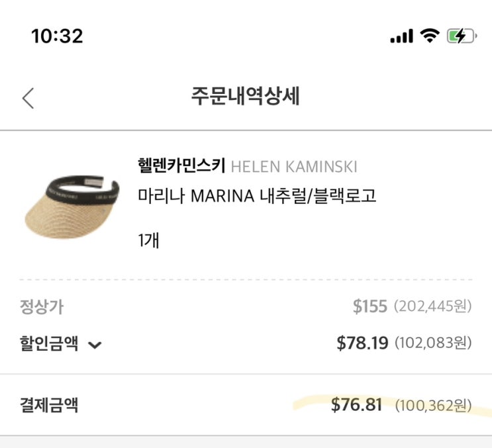Tap the (100,362원) won amount
The height and width of the screenshot is (448, 492).
(433, 405)
